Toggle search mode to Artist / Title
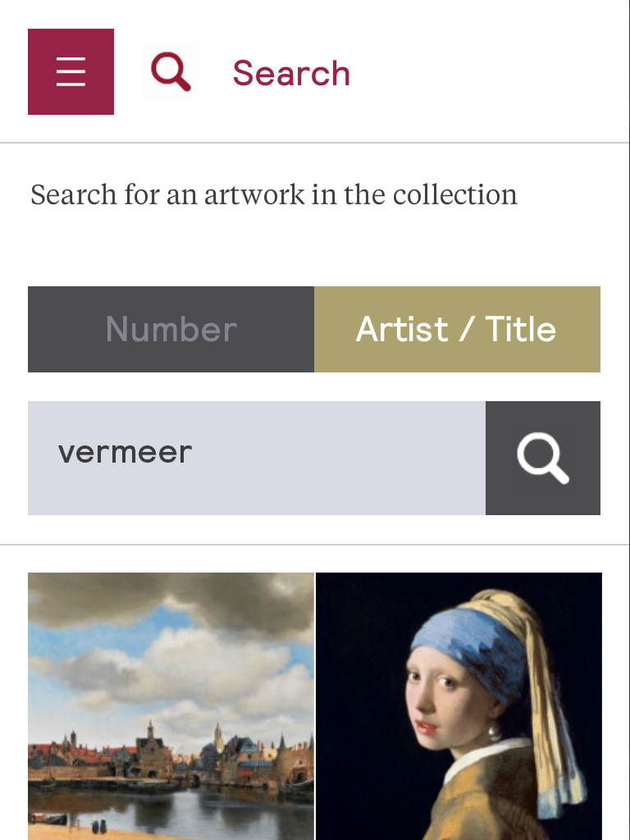Image resolution: width=630 pixels, height=840 pixels. (x=457, y=329)
